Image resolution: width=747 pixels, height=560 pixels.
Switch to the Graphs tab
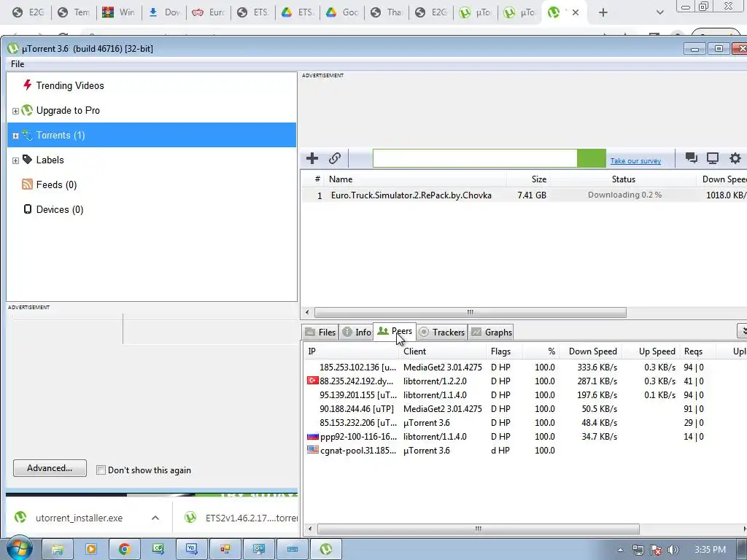coord(492,332)
